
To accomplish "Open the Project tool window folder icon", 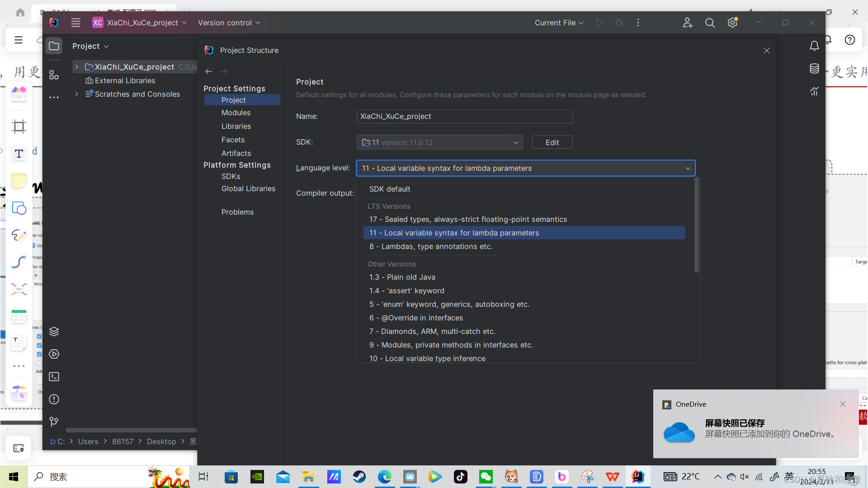I will (x=54, y=46).
